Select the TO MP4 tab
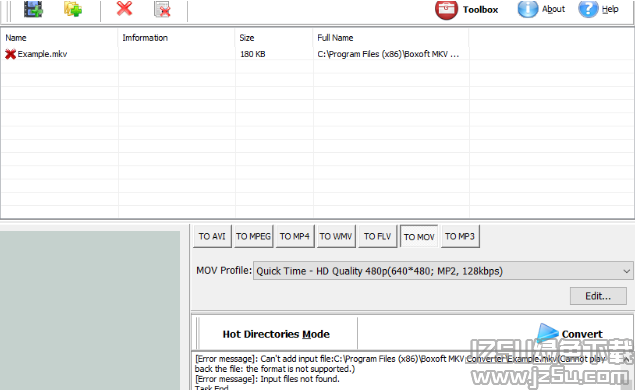This screenshot has height=390, width=635. 294,237
